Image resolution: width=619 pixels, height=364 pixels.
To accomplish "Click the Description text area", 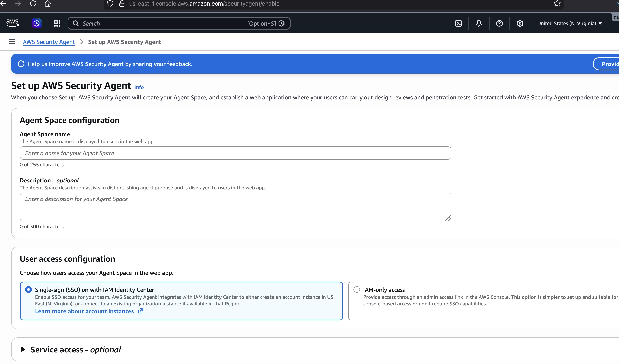I will (235, 207).
